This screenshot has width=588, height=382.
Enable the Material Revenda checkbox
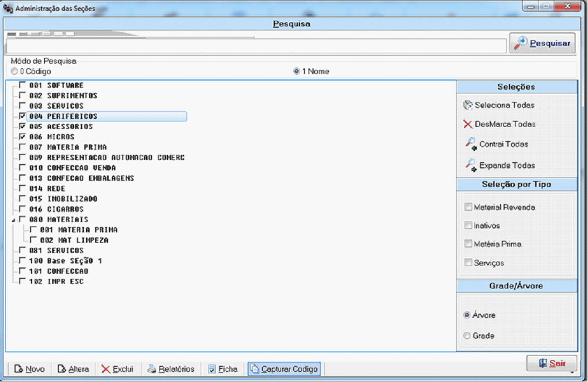coord(468,207)
